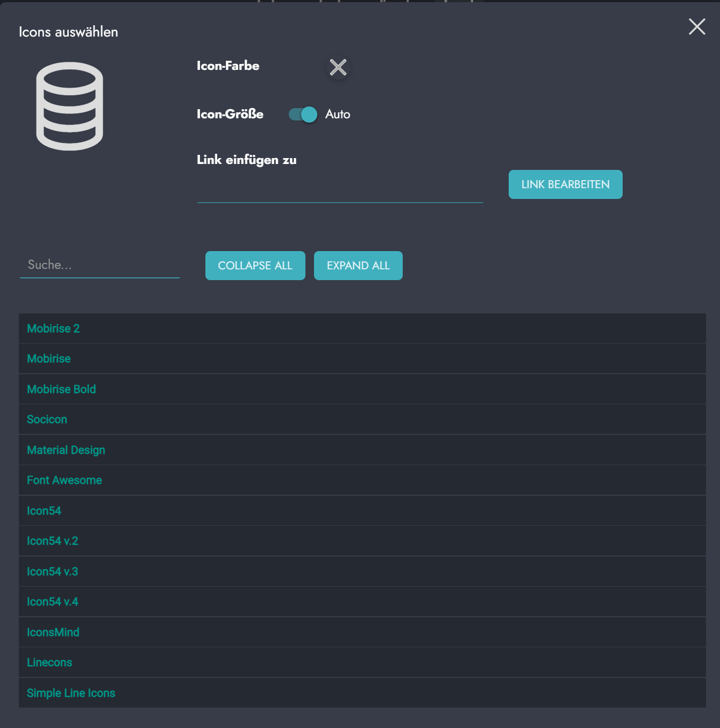Toggle the Icon-Größe Auto switch
This screenshot has height=728, width=720.
(303, 115)
